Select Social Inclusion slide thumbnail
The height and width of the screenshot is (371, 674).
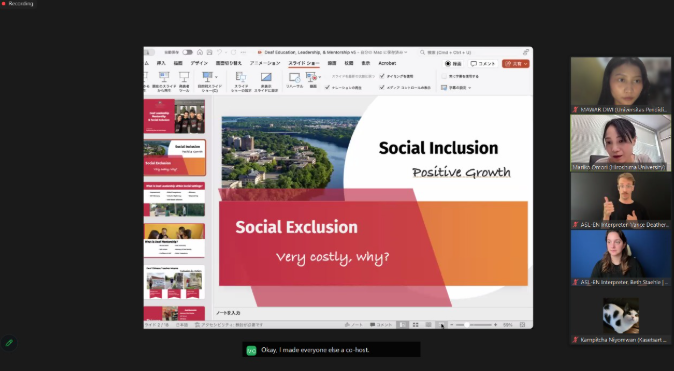pyautogui.click(x=174, y=157)
